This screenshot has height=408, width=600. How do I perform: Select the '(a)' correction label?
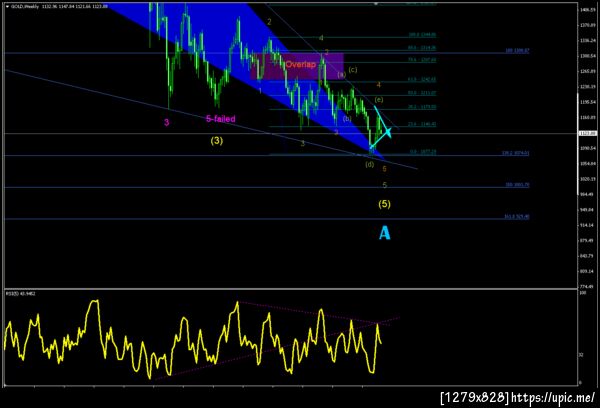pos(341,75)
